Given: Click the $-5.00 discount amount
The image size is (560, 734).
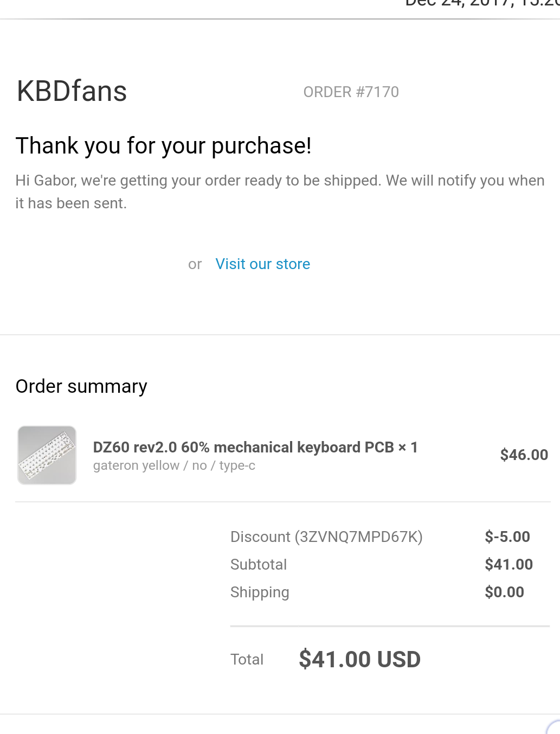Looking at the screenshot, I should (x=507, y=537).
